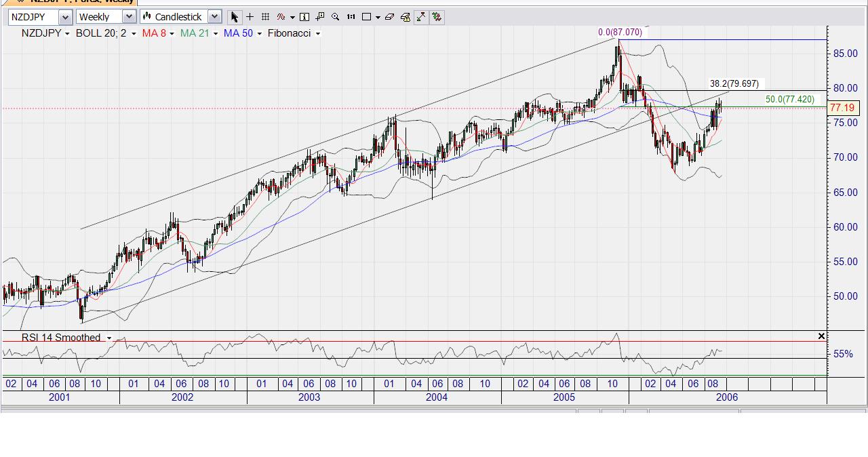Open the indicator icon's dropdown arrow
Viewport: 868px width, 457px height.
292,18
